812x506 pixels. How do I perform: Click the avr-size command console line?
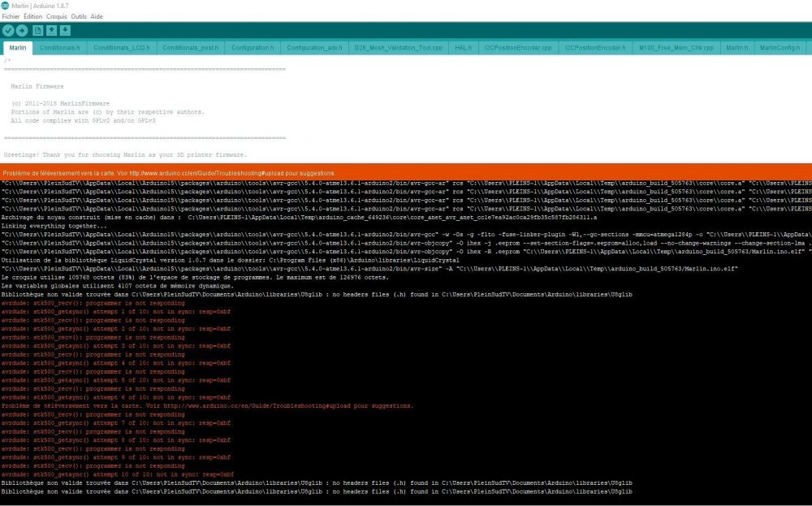pos(369,269)
